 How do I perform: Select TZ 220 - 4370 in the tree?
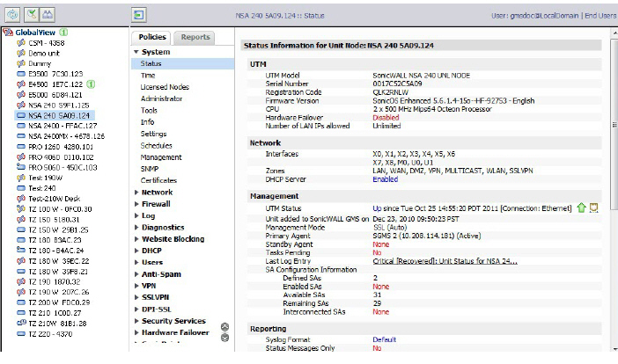[50, 334]
